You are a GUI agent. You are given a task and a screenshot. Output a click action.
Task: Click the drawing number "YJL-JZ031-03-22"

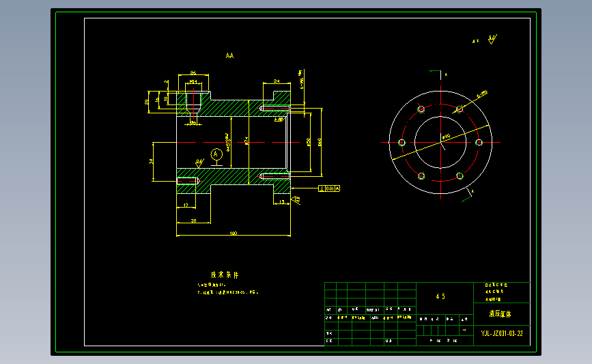tap(502, 333)
